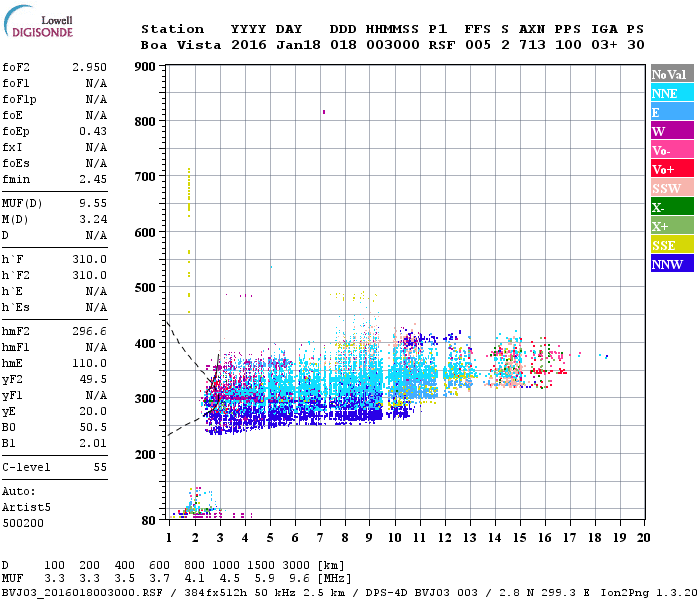This screenshot has height=600, width=700.
Task: Click the 500200 text under Artist5
Action: (23, 523)
